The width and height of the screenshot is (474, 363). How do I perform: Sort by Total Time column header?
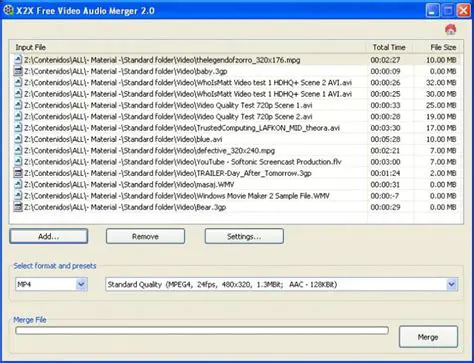390,47
